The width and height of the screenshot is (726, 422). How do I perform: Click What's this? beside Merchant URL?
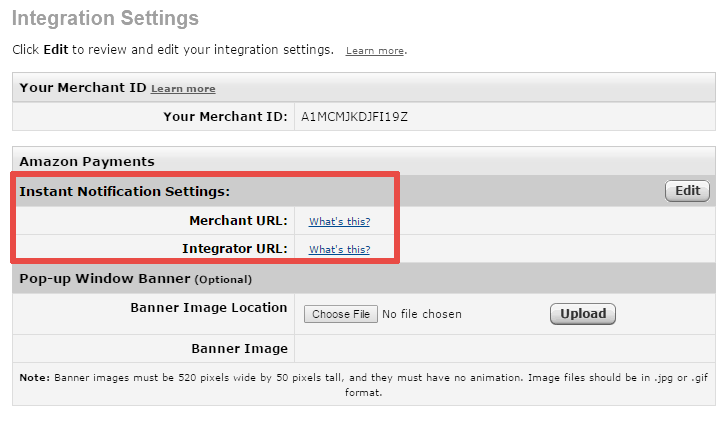(x=339, y=221)
